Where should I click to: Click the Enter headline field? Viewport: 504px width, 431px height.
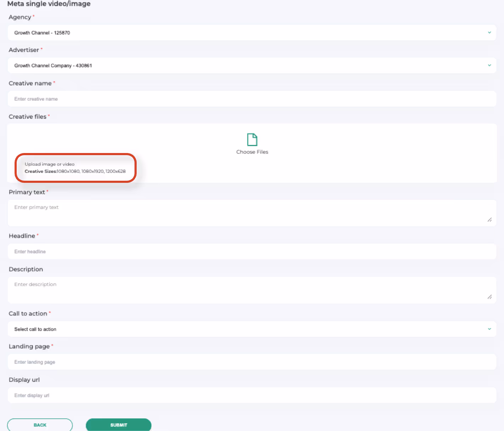(252, 251)
